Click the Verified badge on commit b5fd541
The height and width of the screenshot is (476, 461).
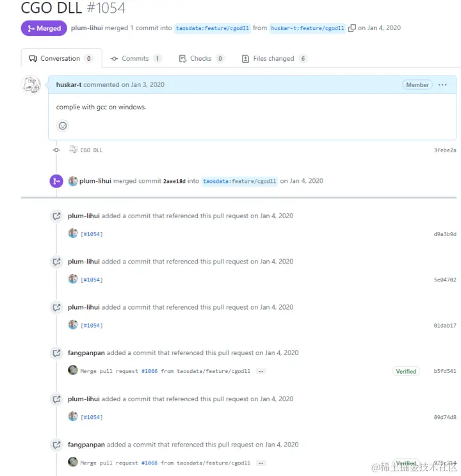(406, 371)
